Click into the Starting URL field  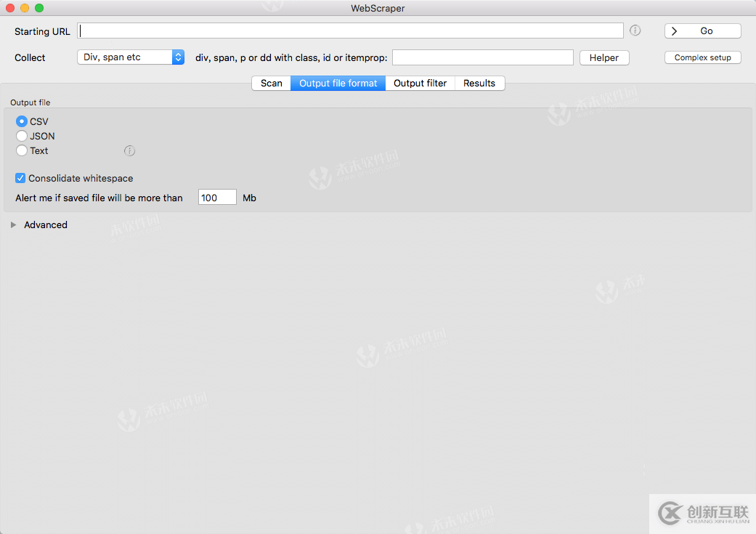(350, 31)
